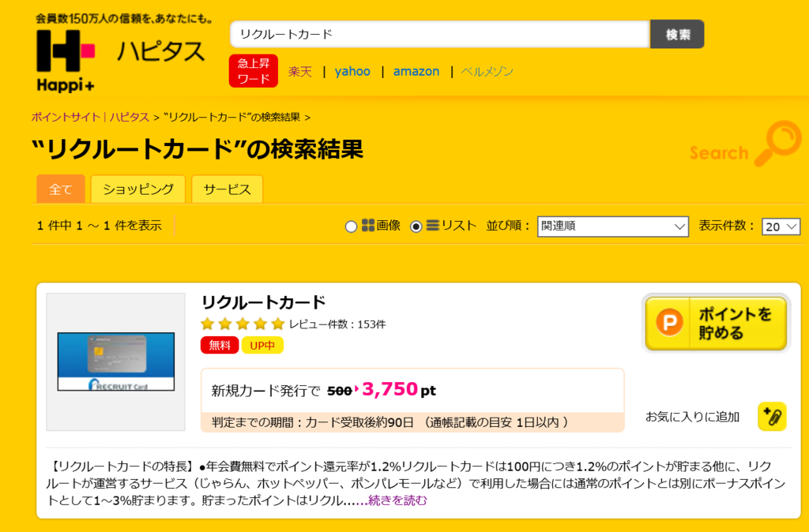The width and height of the screenshot is (809, 532).
Task: Click the レビュー件数：153件 text
Action: tap(337, 324)
